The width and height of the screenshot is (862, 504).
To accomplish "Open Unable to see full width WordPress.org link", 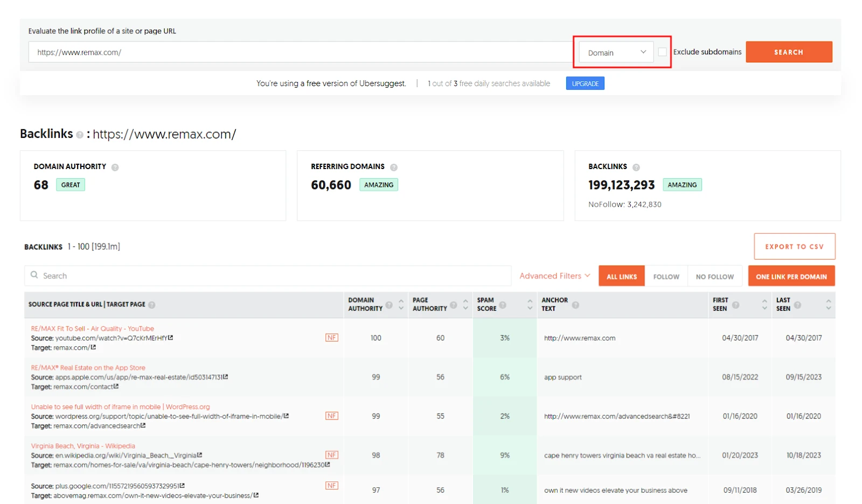I will [x=121, y=407].
